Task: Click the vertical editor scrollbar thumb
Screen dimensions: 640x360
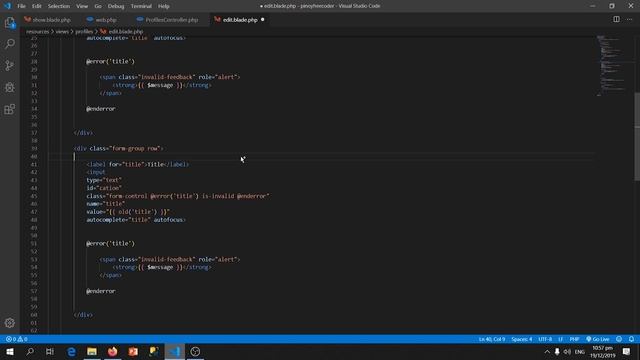Action: coord(637,136)
